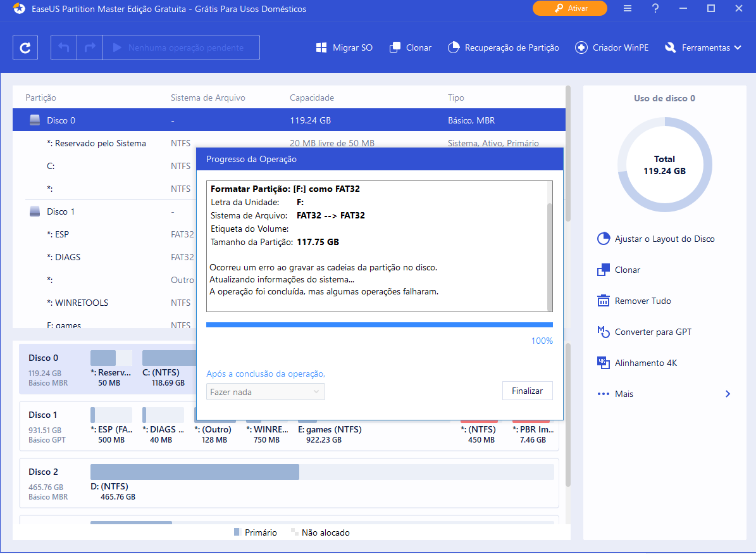
Task: Click the Sistema de Arquivo column header
Action: click(x=208, y=98)
